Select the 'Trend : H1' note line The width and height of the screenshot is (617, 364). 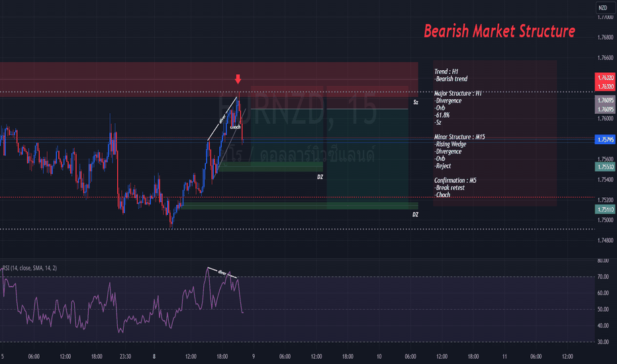446,71
